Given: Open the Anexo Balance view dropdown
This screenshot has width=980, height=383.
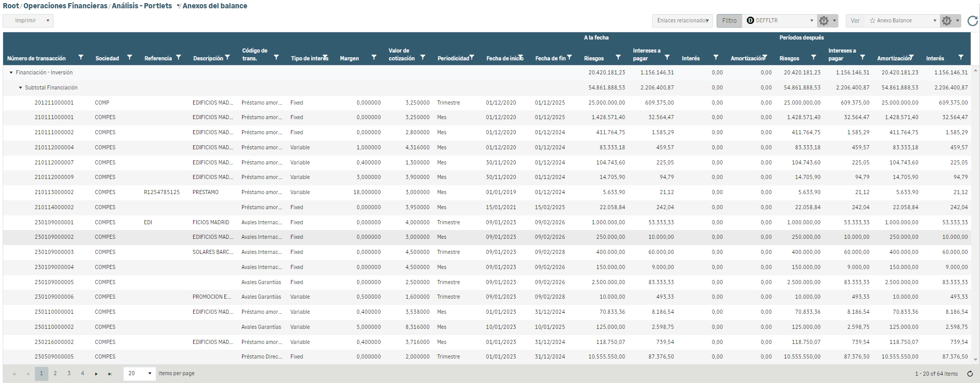Looking at the screenshot, I should tap(903, 21).
